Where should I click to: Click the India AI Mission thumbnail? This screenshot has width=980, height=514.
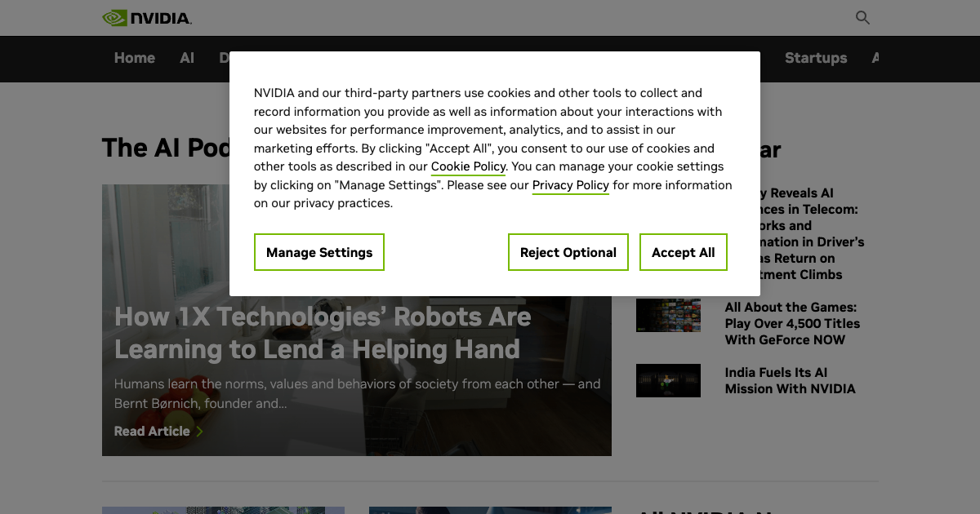(x=668, y=380)
